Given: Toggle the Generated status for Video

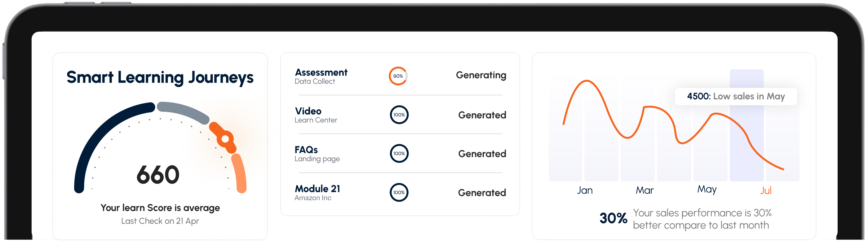Looking at the screenshot, I should tap(483, 115).
